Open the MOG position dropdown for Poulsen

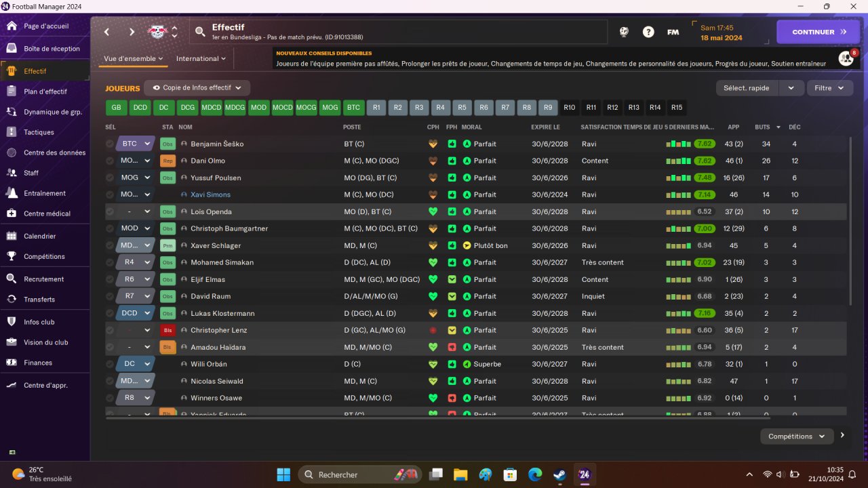click(x=136, y=178)
